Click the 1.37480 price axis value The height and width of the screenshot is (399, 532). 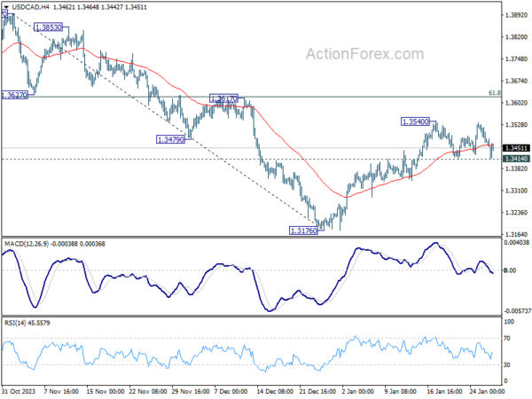click(516, 59)
